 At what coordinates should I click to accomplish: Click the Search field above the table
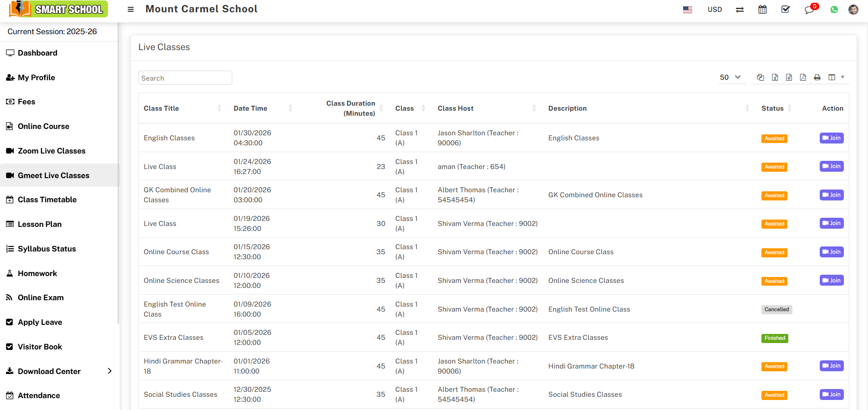[185, 78]
